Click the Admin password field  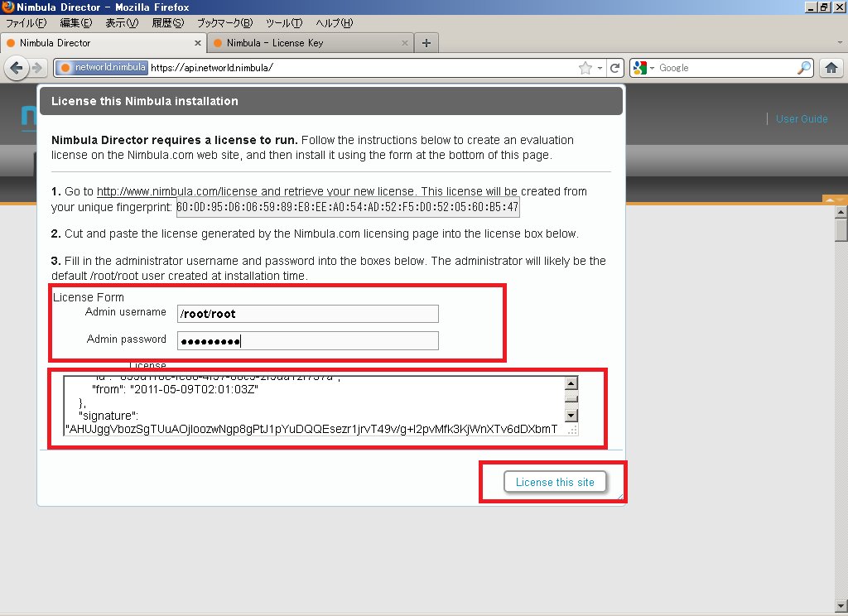[308, 341]
